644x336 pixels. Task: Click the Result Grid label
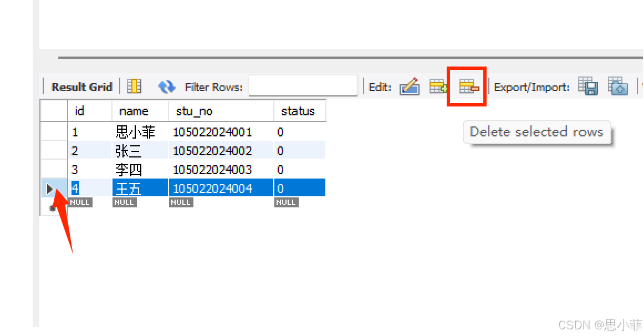coord(81,87)
